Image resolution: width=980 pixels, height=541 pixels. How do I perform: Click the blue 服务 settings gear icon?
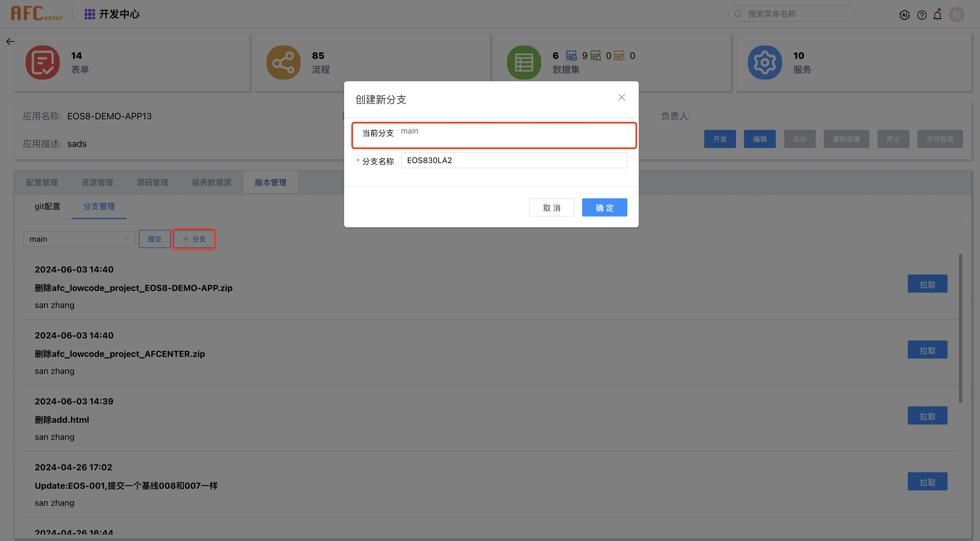(x=765, y=62)
